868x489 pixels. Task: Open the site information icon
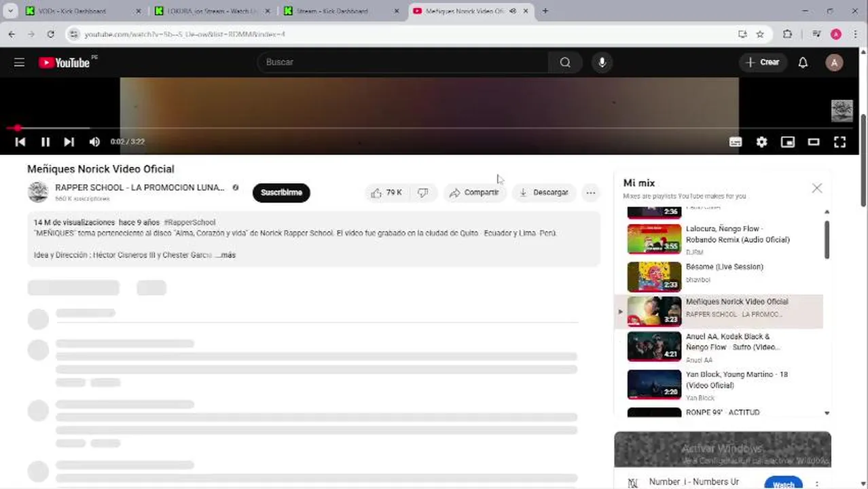(x=74, y=34)
